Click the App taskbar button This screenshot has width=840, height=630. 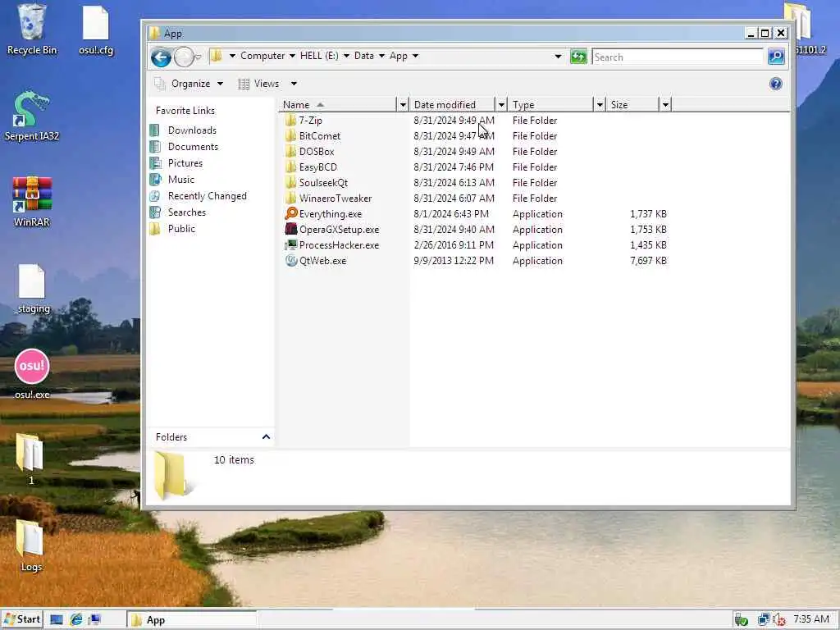click(x=192, y=620)
